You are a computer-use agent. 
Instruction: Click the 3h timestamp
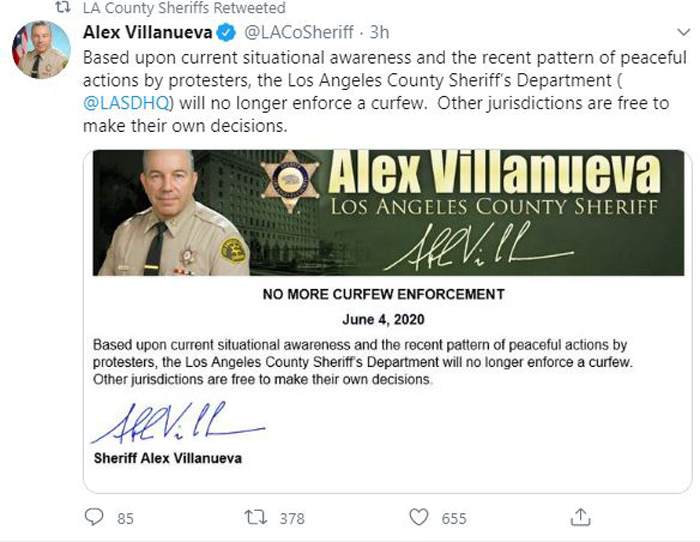379,32
